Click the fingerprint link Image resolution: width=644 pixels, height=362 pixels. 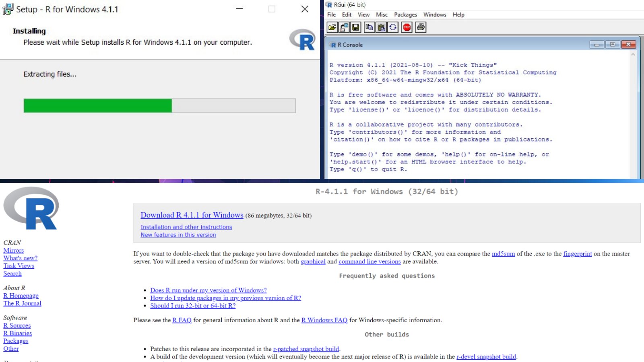point(578,254)
